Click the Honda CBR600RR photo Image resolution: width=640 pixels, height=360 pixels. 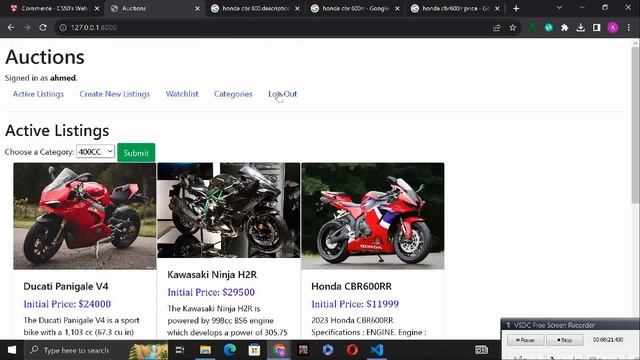(x=373, y=216)
